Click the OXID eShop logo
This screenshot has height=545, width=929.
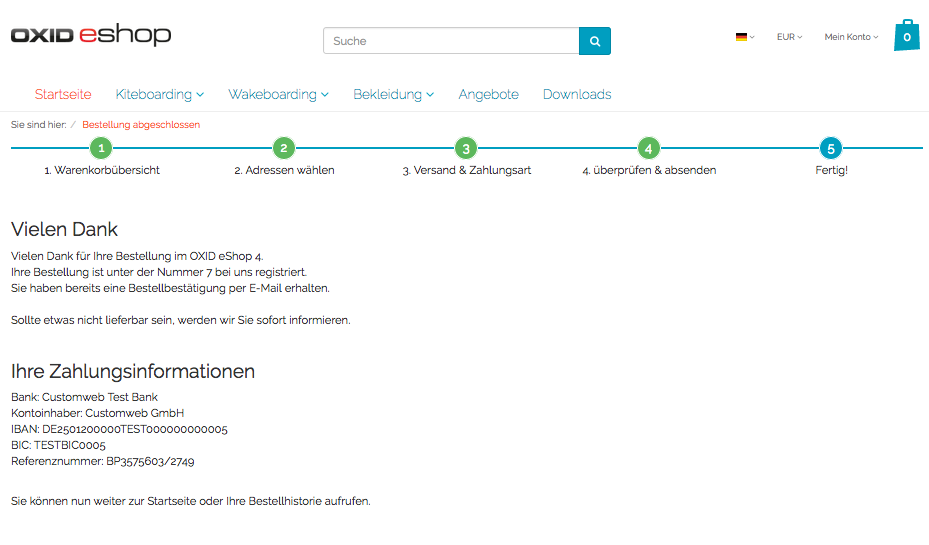(91, 36)
